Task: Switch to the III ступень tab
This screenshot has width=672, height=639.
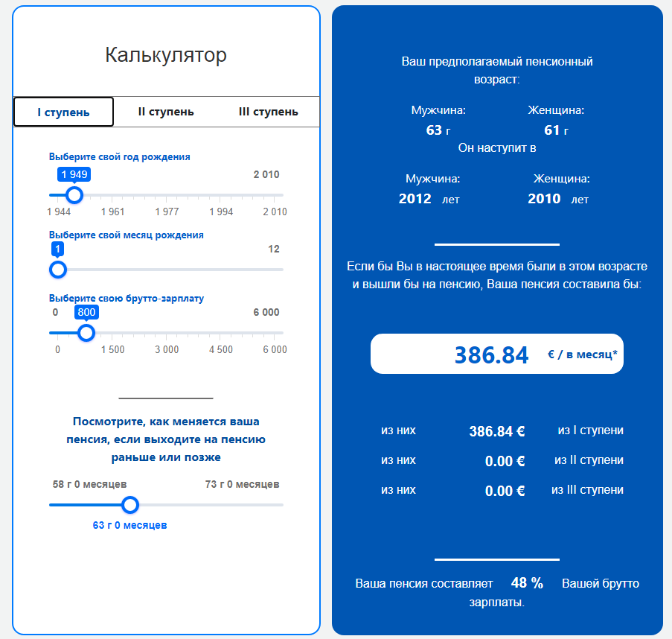Action: 269,111
